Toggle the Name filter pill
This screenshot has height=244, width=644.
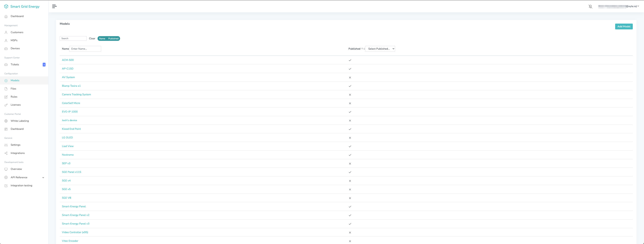[x=102, y=39]
